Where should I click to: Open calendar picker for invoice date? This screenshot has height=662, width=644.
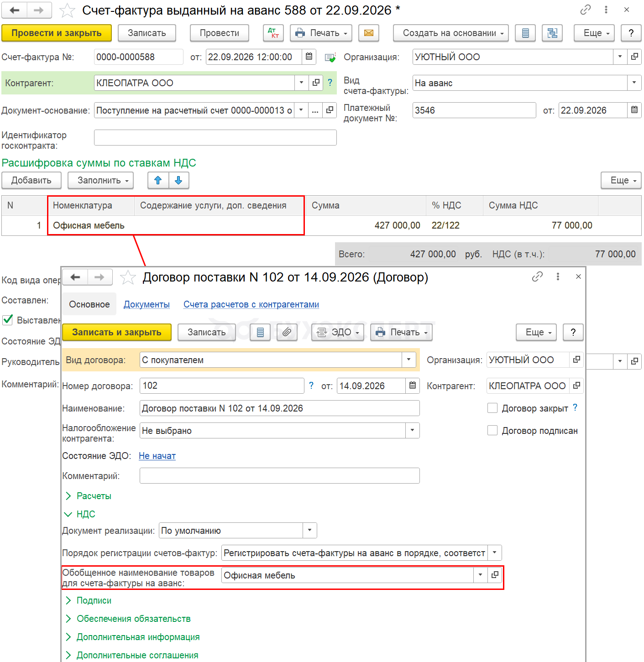(x=309, y=57)
